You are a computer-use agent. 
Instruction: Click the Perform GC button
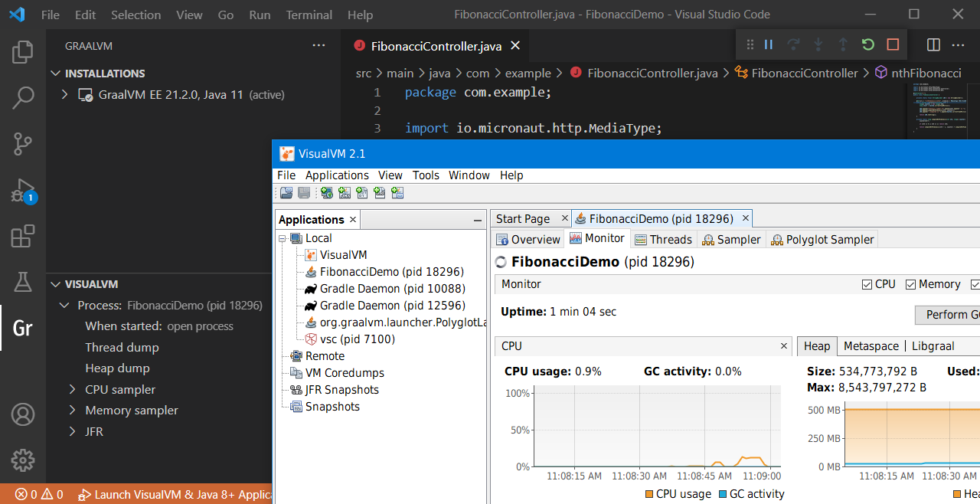point(949,315)
